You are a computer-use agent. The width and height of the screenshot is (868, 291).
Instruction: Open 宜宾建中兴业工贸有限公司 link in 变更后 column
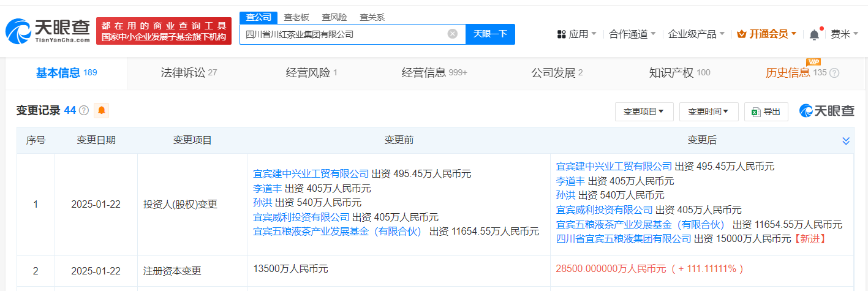(614, 166)
